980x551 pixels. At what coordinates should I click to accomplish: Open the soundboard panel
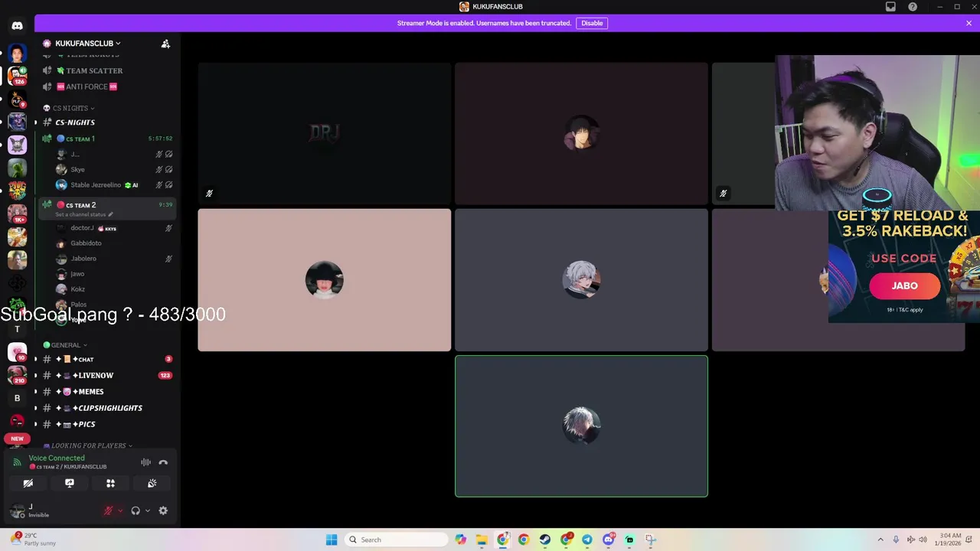[152, 483]
